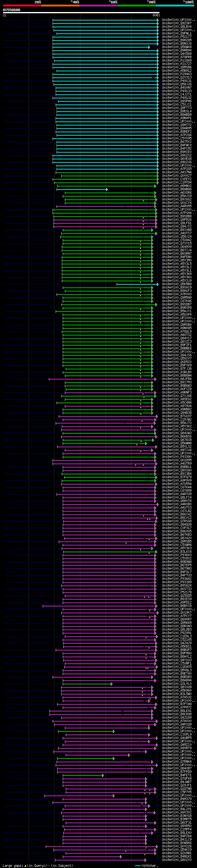Open hit UniRef100_Q8LB04
The height and width of the screenshot is (868, 197).
pos(177,27)
